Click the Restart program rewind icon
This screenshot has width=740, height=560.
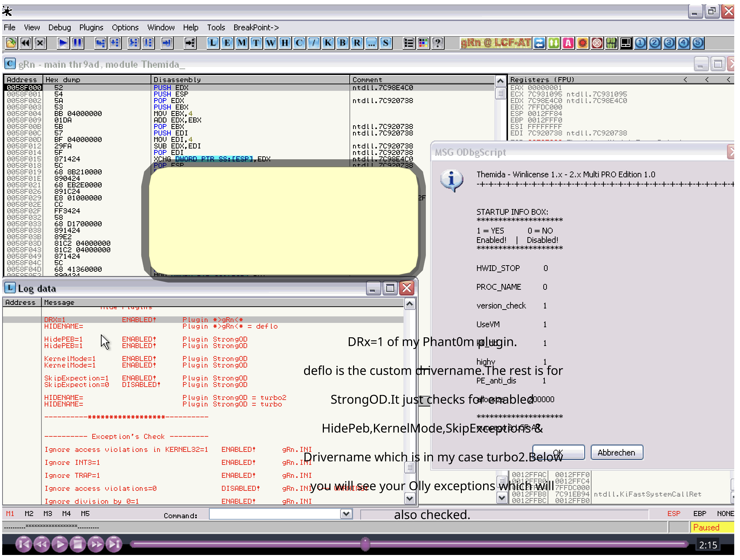click(26, 43)
